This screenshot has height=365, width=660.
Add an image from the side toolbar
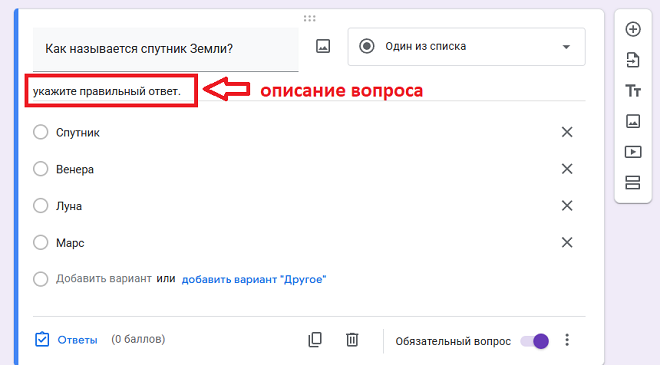tap(633, 121)
